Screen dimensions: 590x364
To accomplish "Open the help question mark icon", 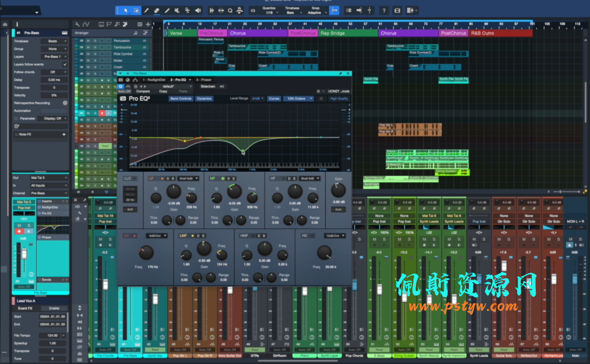I will [x=384, y=10].
